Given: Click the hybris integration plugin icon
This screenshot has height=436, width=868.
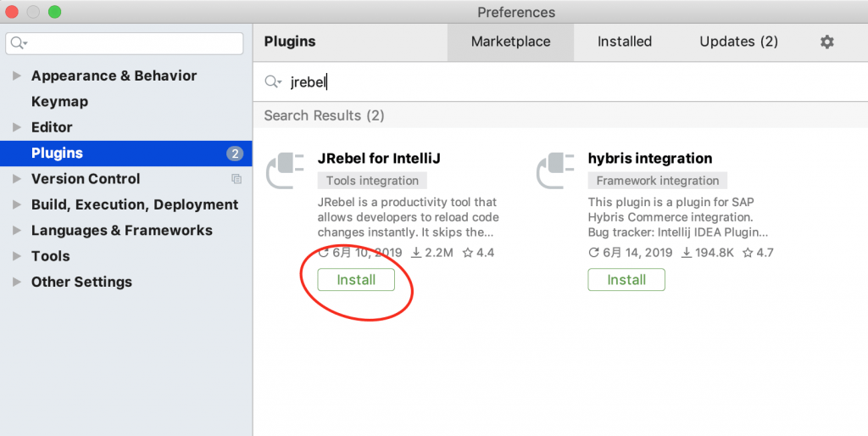Looking at the screenshot, I should pos(555,170).
